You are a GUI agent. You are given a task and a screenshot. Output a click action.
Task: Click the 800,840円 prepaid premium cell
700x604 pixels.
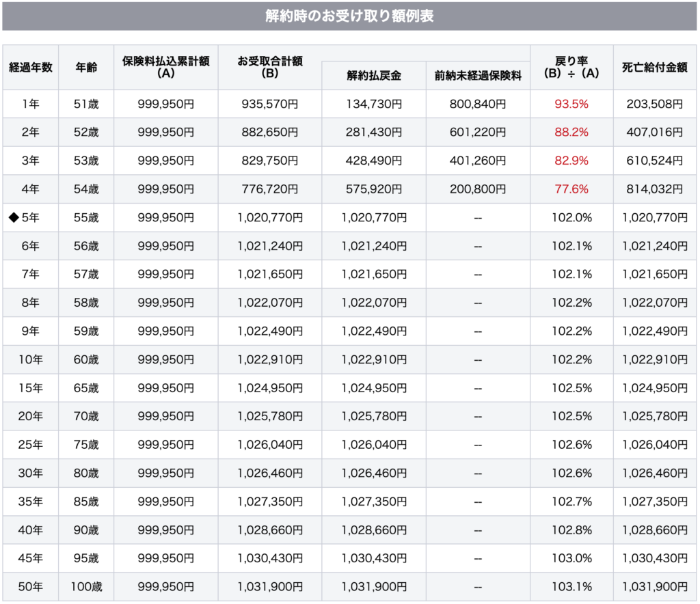tap(478, 104)
